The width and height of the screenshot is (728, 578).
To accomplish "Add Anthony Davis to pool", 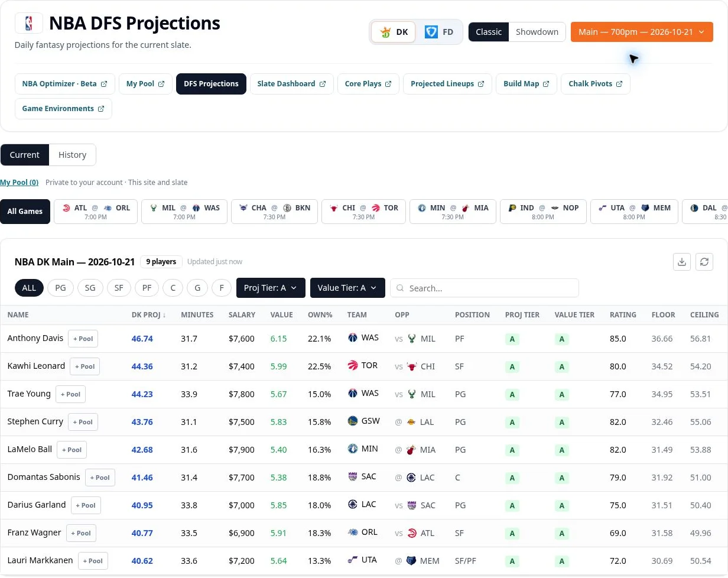I will tap(83, 339).
